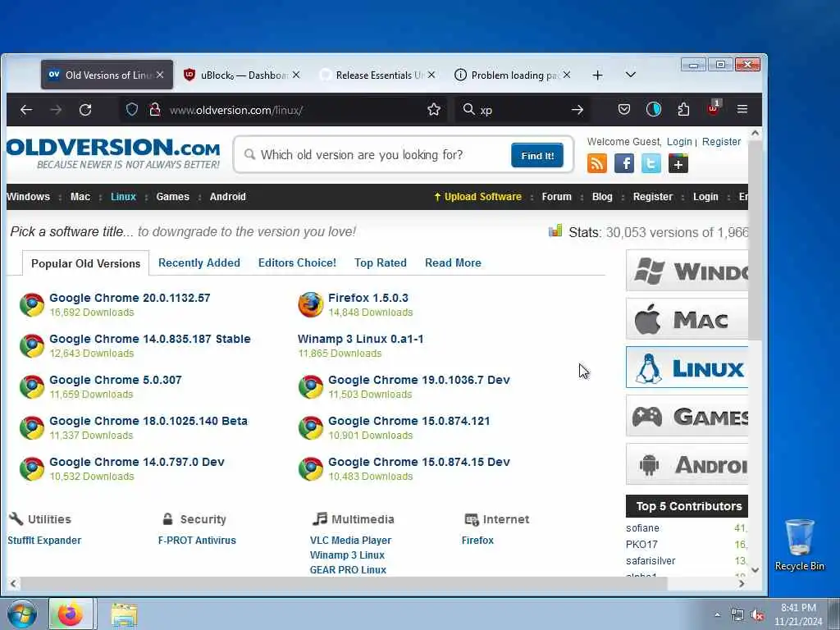Click the half-circle theme extension toolbar icon
Image resolution: width=840 pixels, height=630 pixels.
(x=654, y=109)
